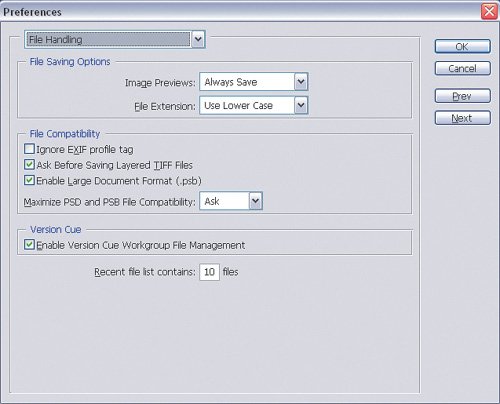This screenshot has height=404, width=500.
Task: Disable Enable Large Document Format (.psb) checkbox
Action: click(x=29, y=180)
